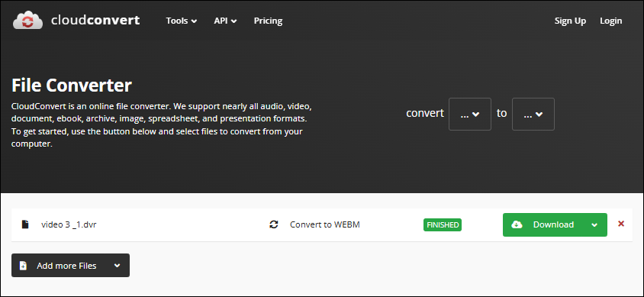Screen dimensions: 644x297
Task: Click the Convert to WEBM text
Action: 325,224
